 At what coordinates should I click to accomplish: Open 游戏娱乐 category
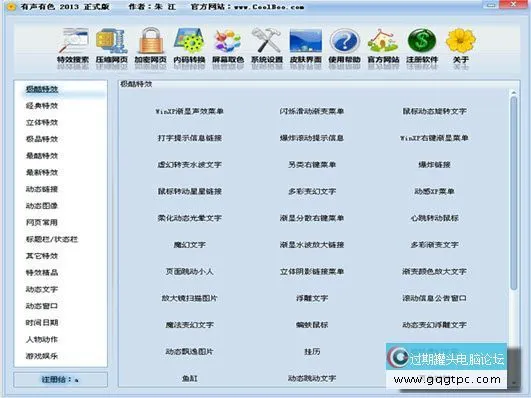[x=42, y=356]
